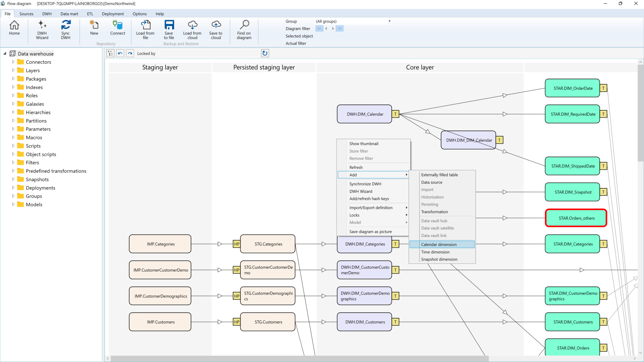Image resolution: width=644 pixels, height=362 pixels.
Task: Click the T badge on STAR.DIM_Snapshot
Action: (603, 192)
